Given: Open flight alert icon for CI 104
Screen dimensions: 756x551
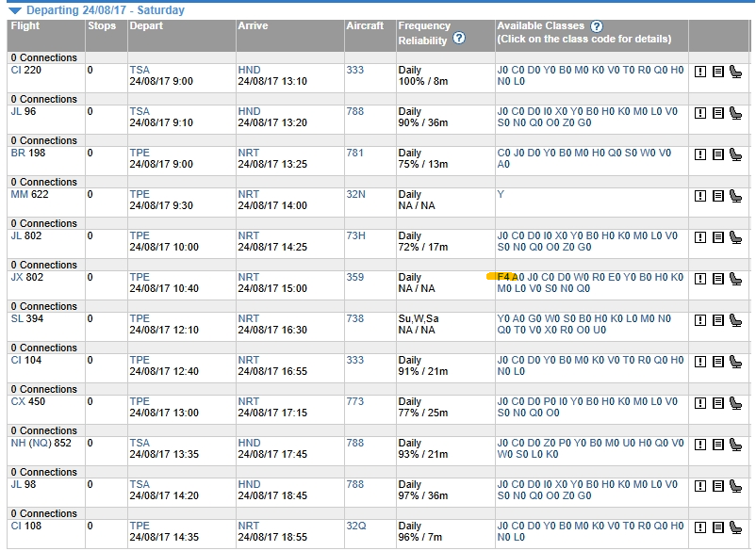Looking at the screenshot, I should (x=700, y=362).
